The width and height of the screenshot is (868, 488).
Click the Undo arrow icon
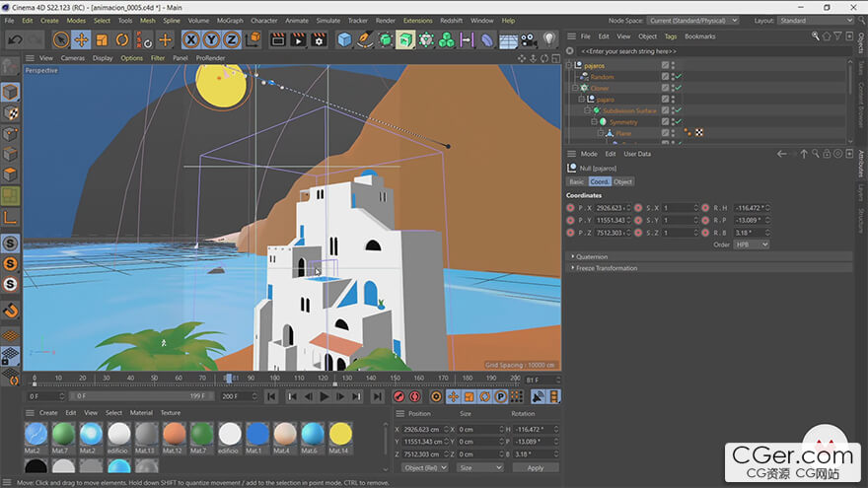point(14,39)
